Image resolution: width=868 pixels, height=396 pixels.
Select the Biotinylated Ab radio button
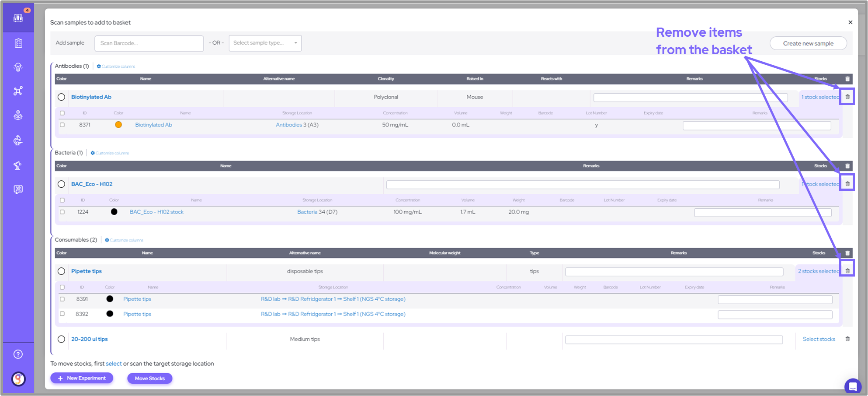[x=61, y=97]
